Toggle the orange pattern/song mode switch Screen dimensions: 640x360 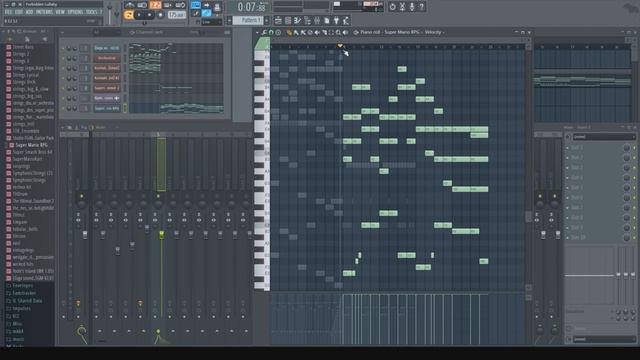[x=129, y=15]
